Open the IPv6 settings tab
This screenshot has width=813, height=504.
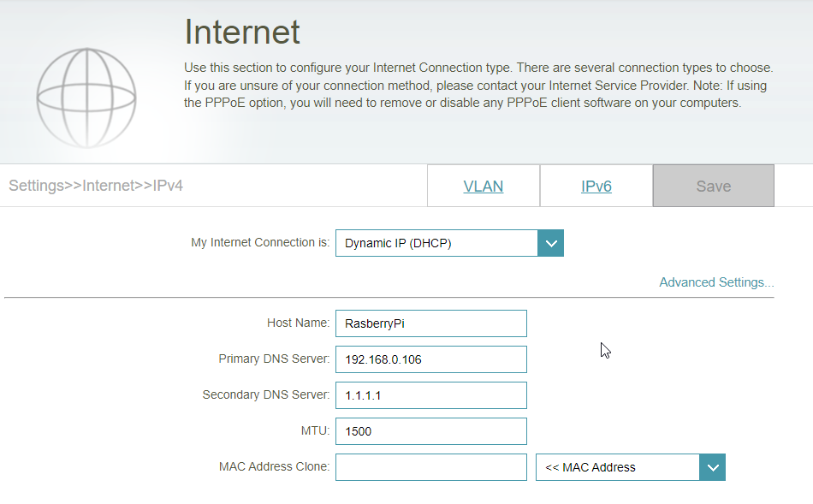(596, 186)
